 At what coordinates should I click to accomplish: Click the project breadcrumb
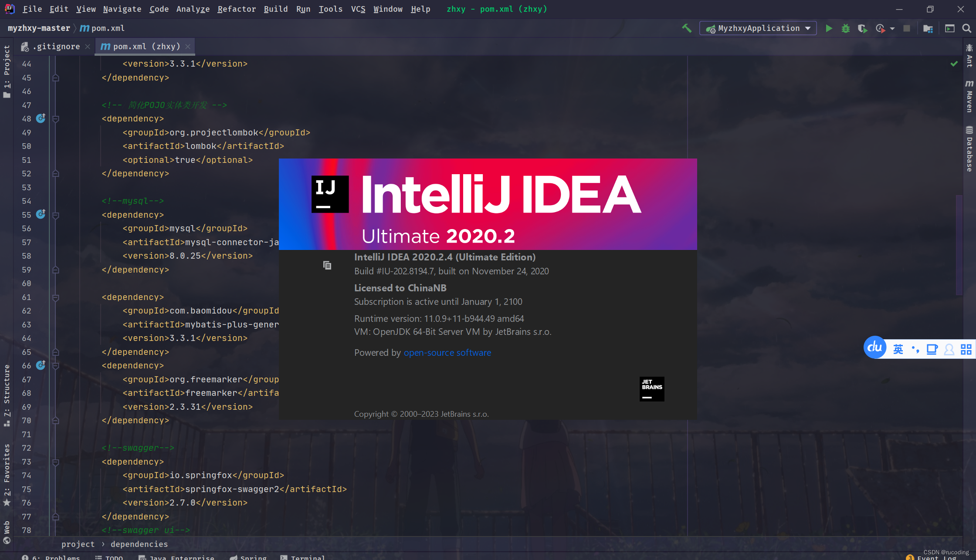[78, 544]
